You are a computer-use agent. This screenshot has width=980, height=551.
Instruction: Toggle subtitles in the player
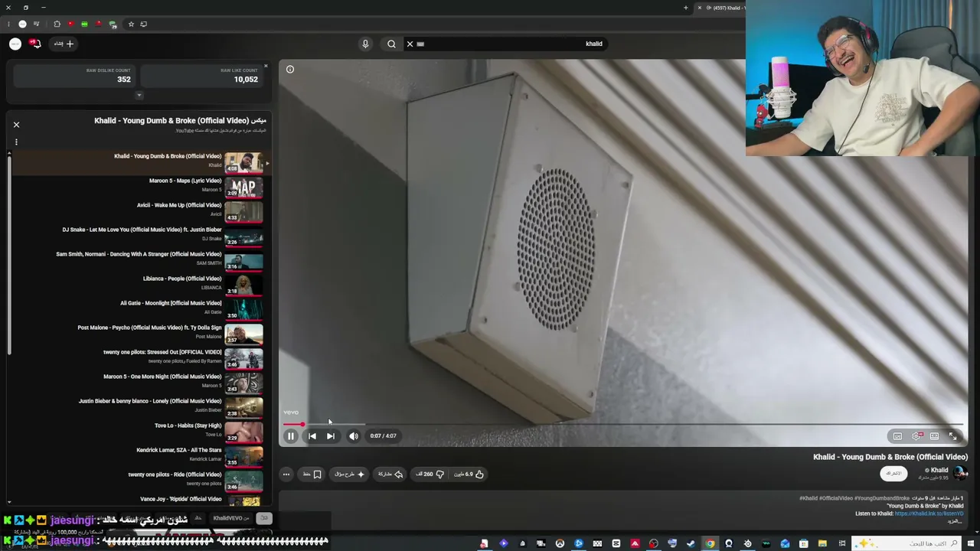[x=897, y=436]
